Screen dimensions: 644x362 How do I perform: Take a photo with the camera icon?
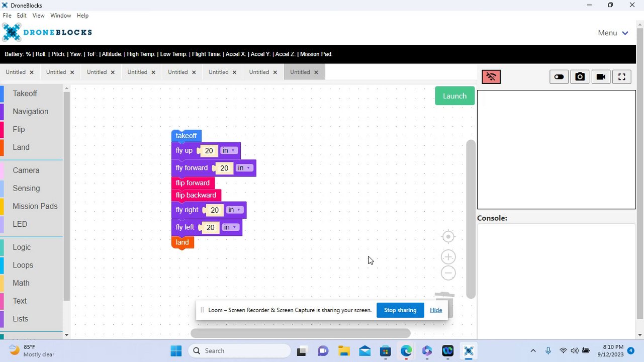click(x=580, y=77)
